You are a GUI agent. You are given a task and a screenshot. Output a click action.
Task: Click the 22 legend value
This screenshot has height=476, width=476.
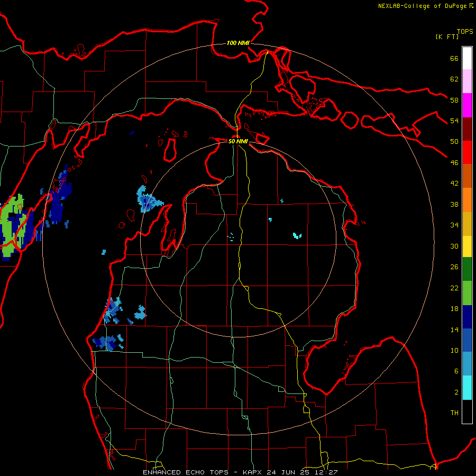(454, 288)
